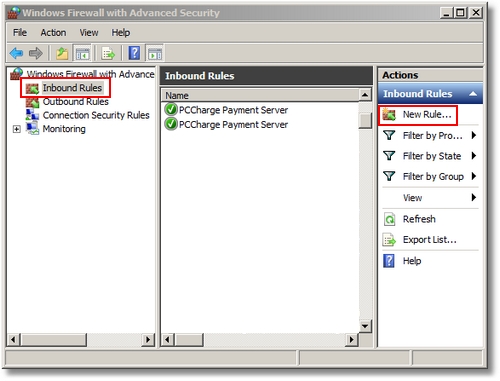Collapse the Inbound Rules actions section

click(473, 94)
